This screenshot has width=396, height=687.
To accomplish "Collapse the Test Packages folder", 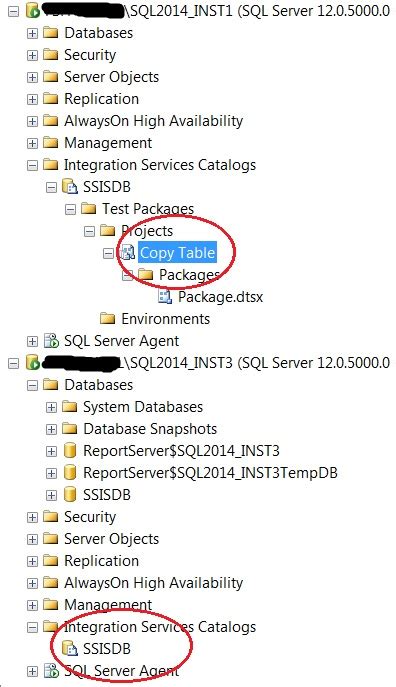I will pyautogui.click(x=70, y=209).
